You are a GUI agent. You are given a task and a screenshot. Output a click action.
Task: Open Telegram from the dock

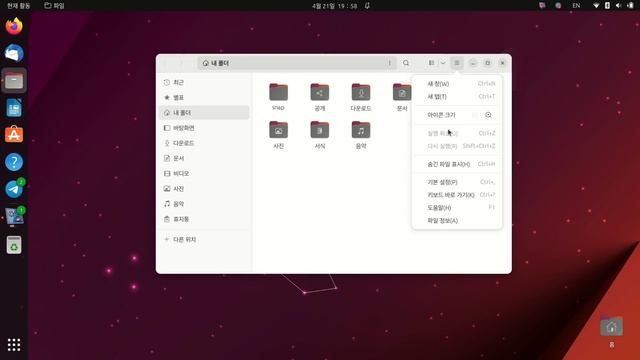tap(14, 189)
